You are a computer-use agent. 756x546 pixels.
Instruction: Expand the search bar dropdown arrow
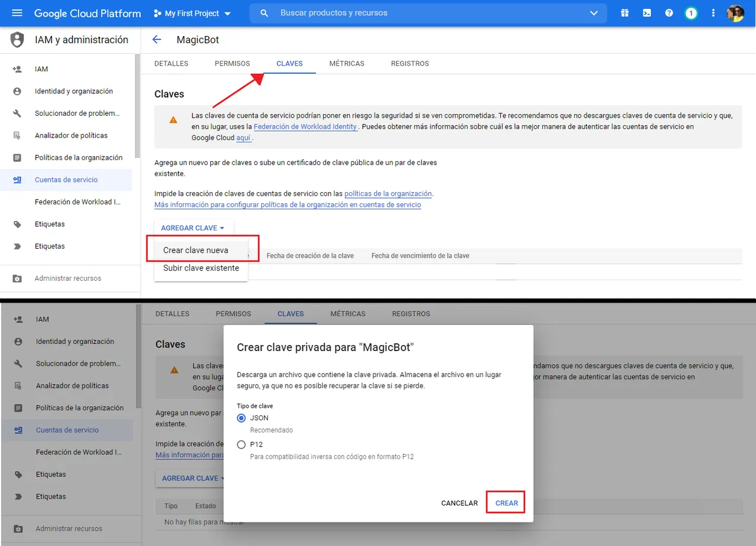coord(594,13)
